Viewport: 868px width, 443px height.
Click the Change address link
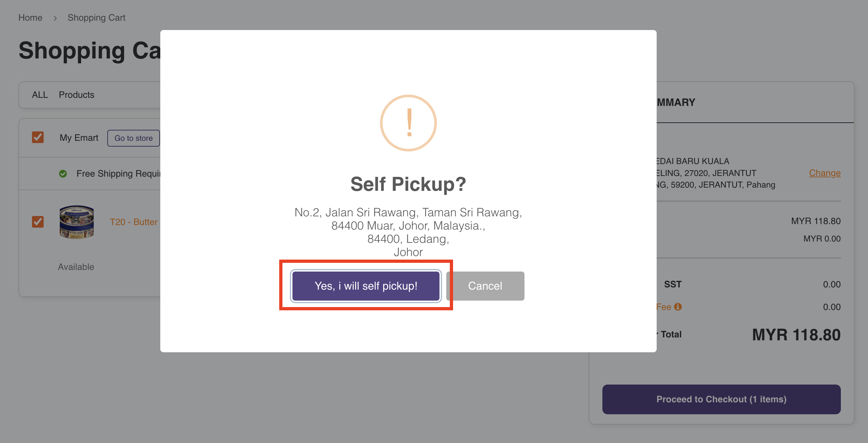[x=824, y=173]
